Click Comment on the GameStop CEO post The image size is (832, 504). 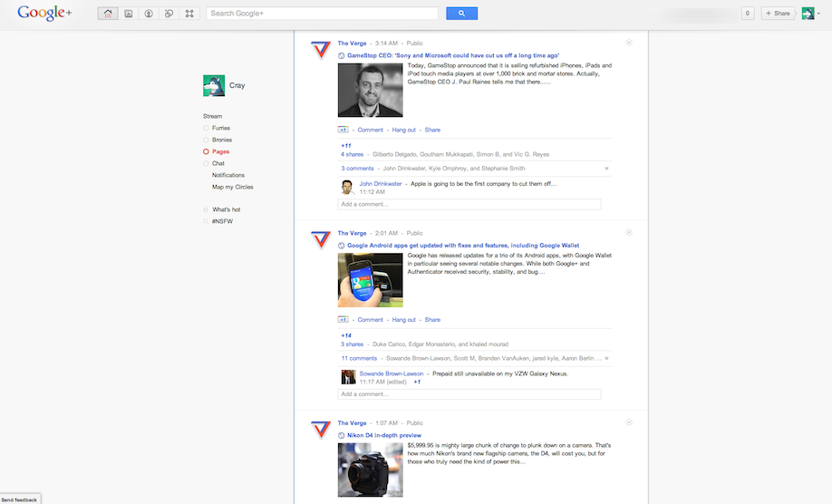(x=370, y=130)
